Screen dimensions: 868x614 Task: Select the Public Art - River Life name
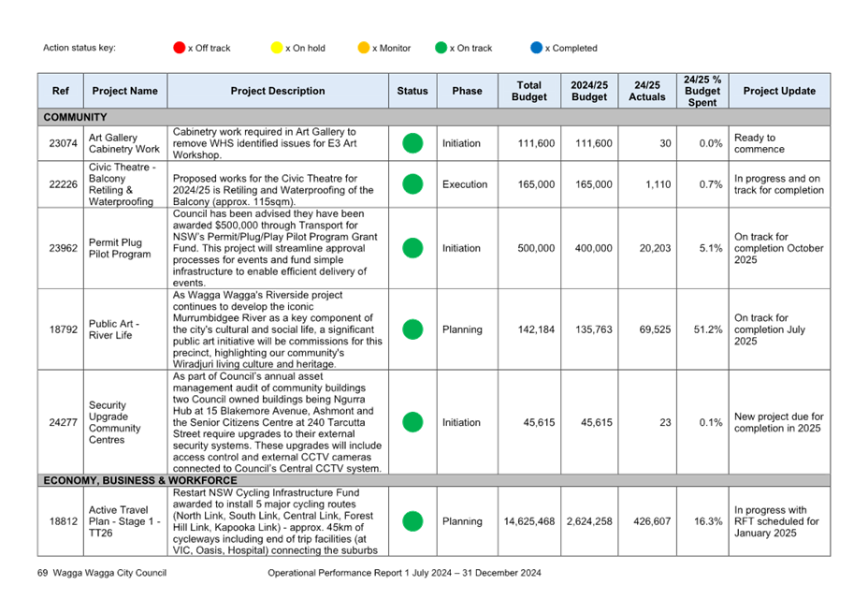tap(114, 329)
